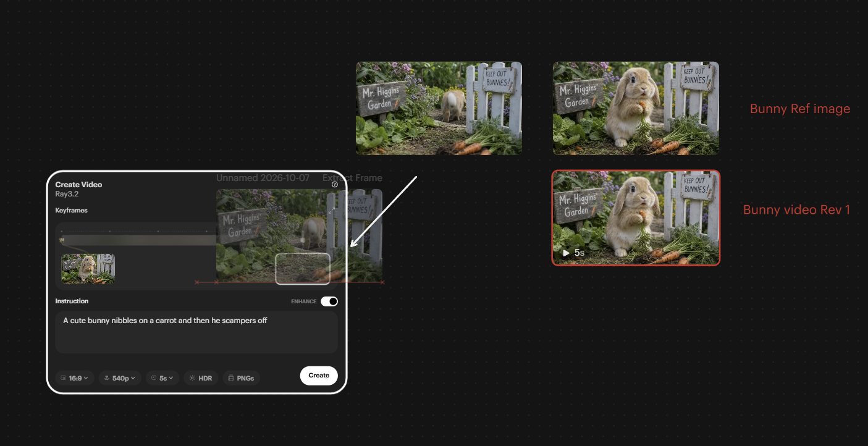Click the "Ray3.2" model name text
This screenshot has height=446, width=868.
point(66,194)
